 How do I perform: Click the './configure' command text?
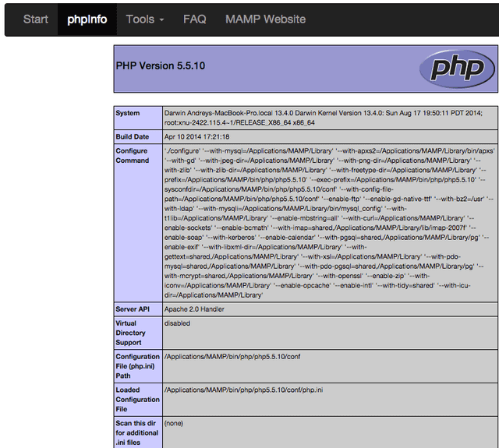(x=182, y=151)
